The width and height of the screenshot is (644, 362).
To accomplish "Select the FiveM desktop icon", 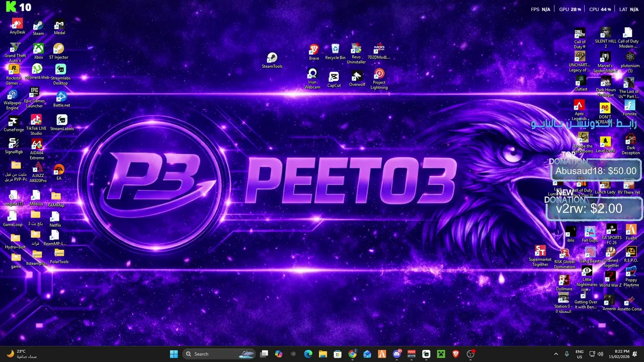I will pos(631,233).
